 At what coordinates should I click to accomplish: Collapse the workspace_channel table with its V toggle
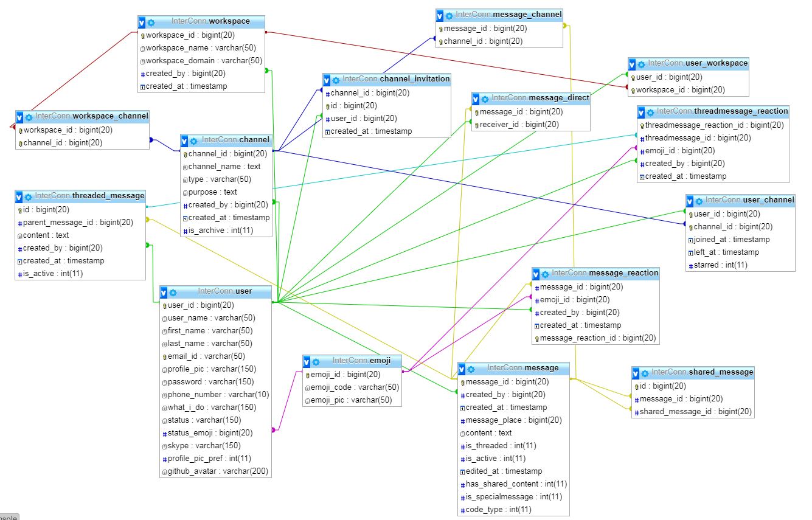[x=19, y=117]
